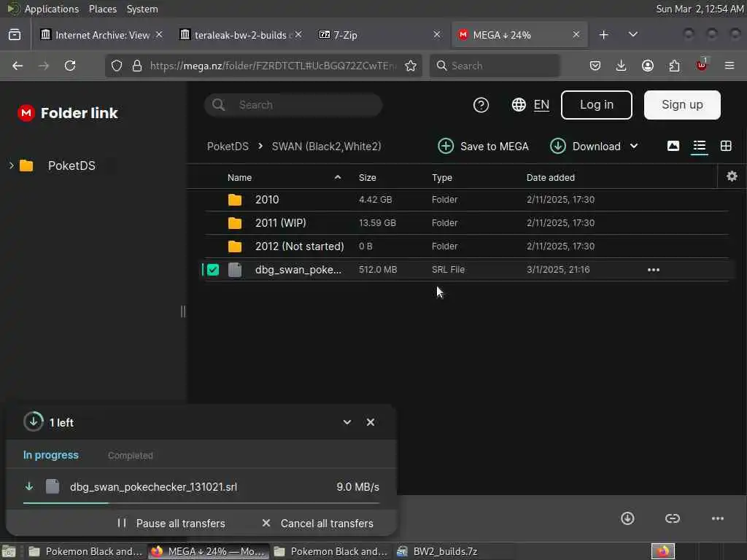747x560 pixels.
Task: Open the 2012 (Not started) folder row
Action: click(467, 246)
